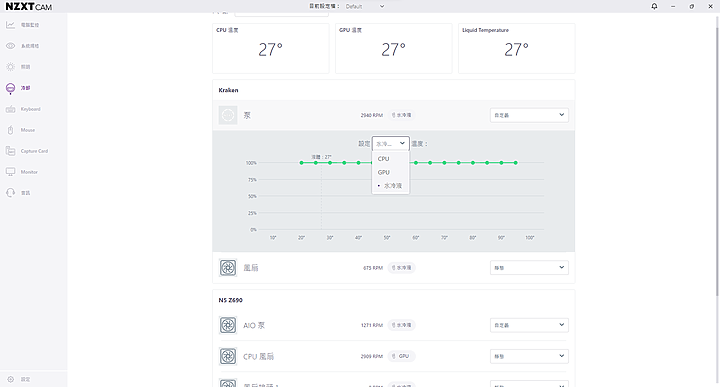This screenshot has width=720, height=387.
Task: Select the curve point at 40°
Action: [358, 163]
